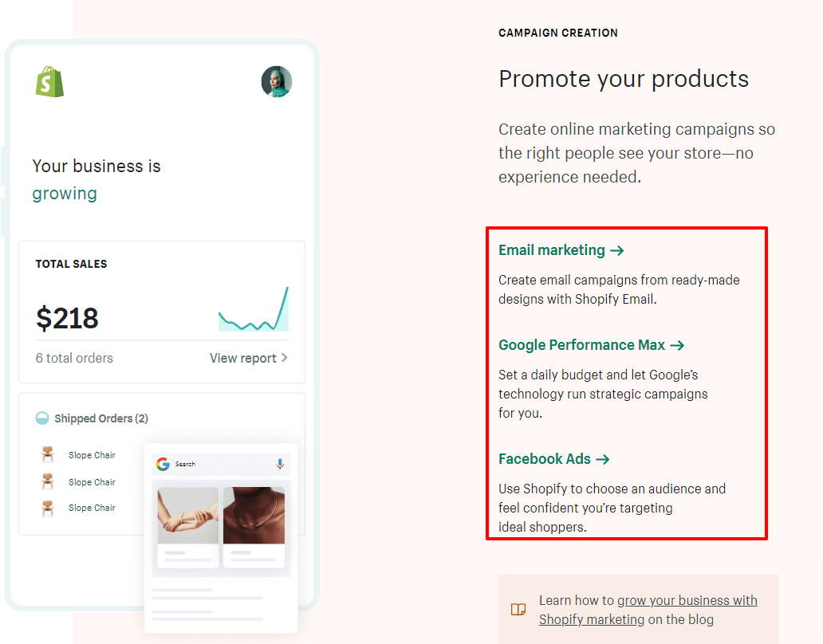The height and width of the screenshot is (644, 823).
Task: Click the profile avatar photo
Action: click(x=277, y=81)
